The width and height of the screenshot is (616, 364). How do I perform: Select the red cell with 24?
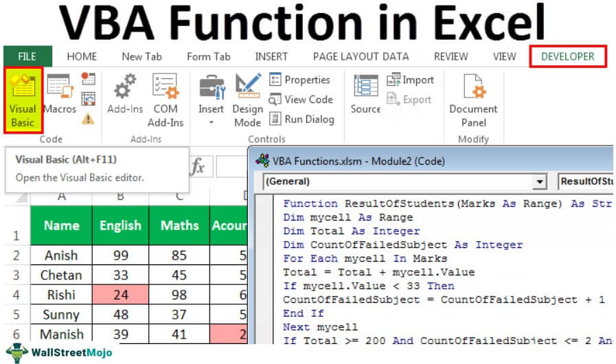pyautogui.click(x=121, y=295)
